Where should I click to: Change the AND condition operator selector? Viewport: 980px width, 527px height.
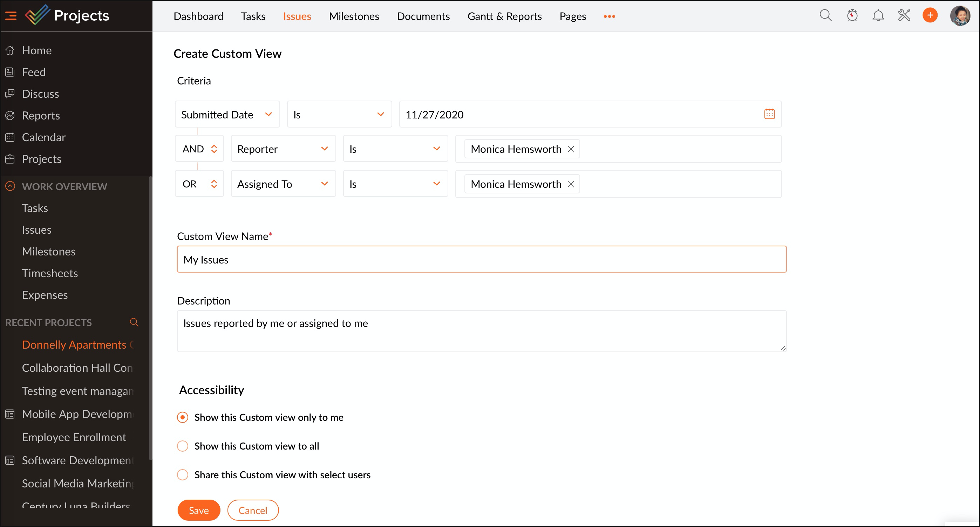(x=199, y=149)
